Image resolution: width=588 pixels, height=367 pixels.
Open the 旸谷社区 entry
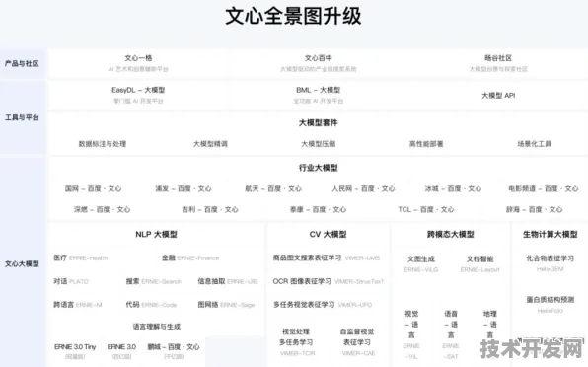(x=498, y=63)
